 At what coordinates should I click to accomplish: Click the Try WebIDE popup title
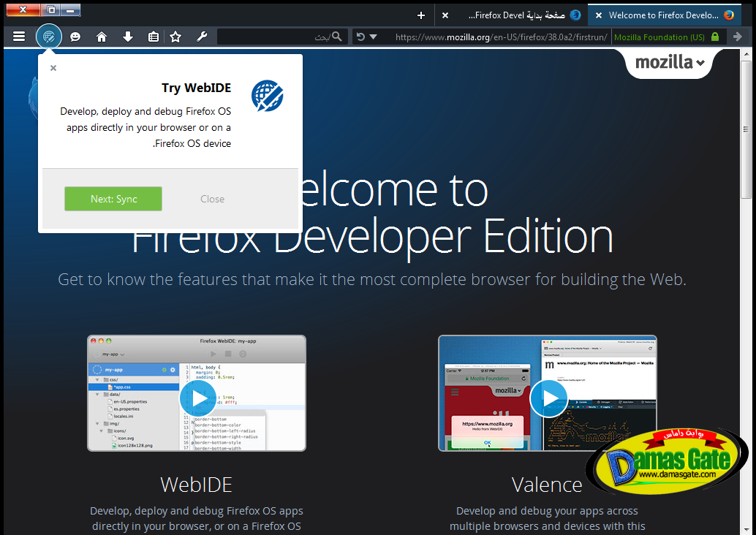196,88
